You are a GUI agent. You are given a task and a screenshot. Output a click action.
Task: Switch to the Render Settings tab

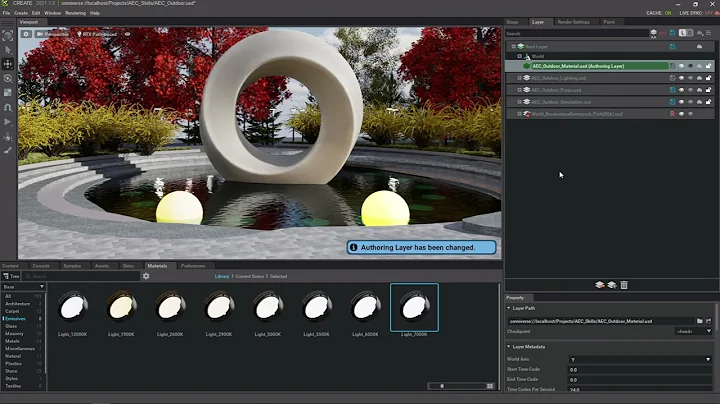pyautogui.click(x=573, y=22)
